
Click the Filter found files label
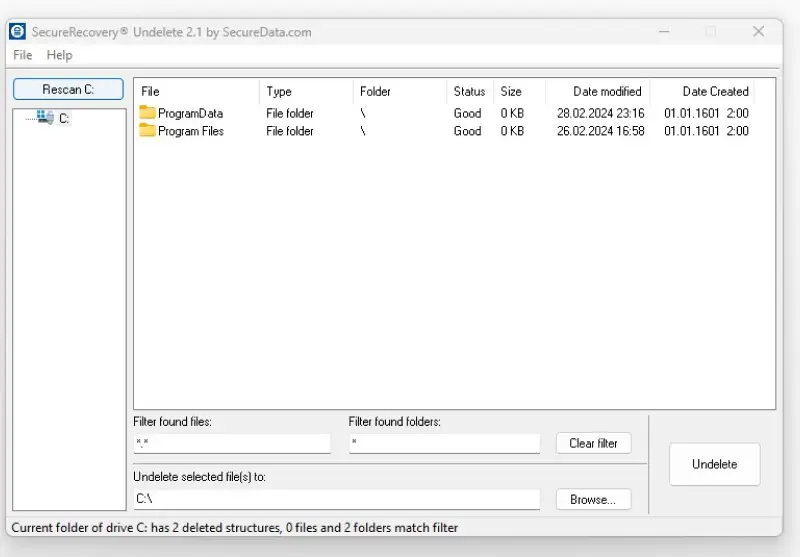[x=172, y=422]
